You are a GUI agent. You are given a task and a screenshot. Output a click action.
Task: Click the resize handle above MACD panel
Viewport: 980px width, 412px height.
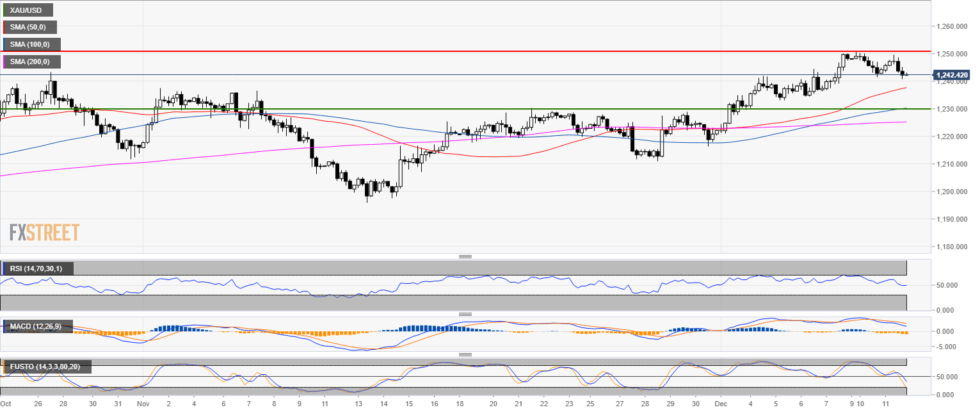point(465,315)
